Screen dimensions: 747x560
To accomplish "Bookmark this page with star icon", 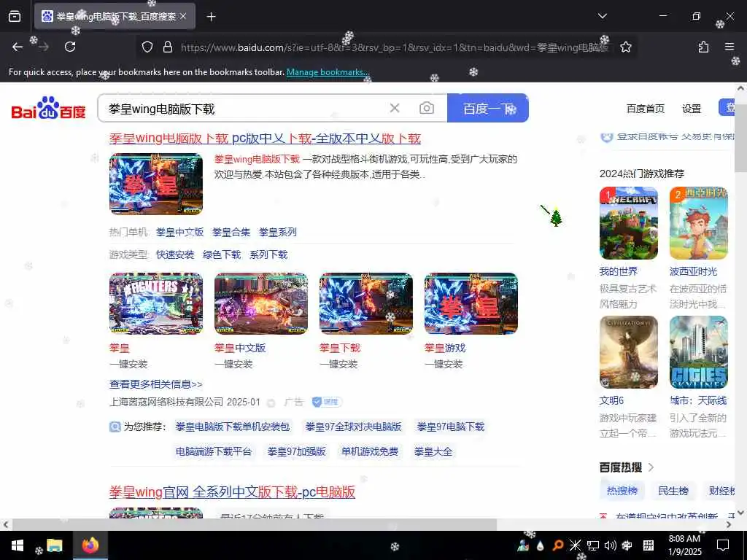I will pyautogui.click(x=625, y=47).
